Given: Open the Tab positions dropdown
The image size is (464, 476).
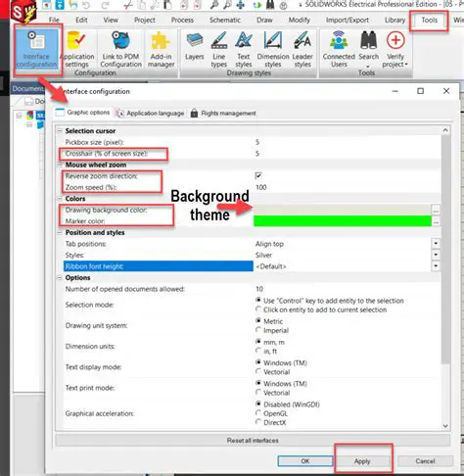Looking at the screenshot, I should pos(436,244).
